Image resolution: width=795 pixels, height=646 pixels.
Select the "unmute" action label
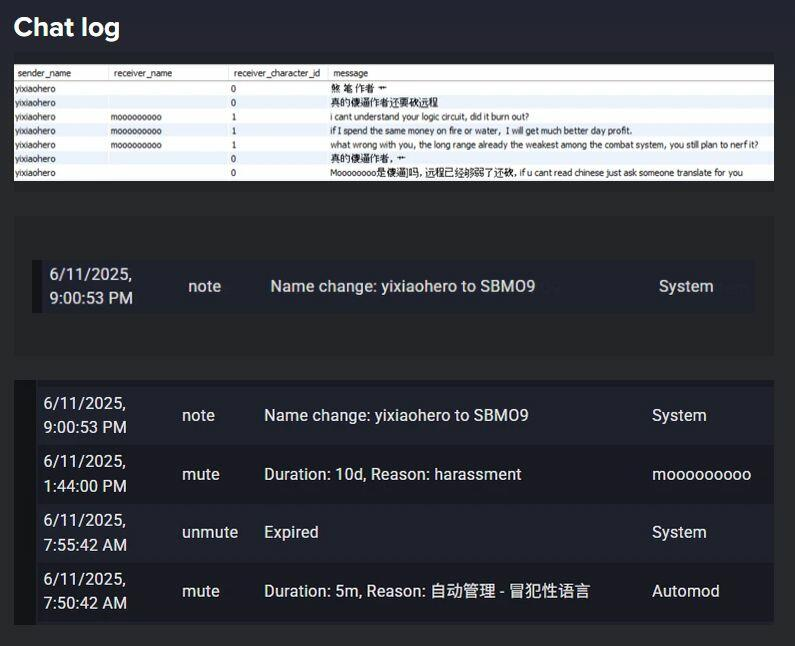coord(209,532)
